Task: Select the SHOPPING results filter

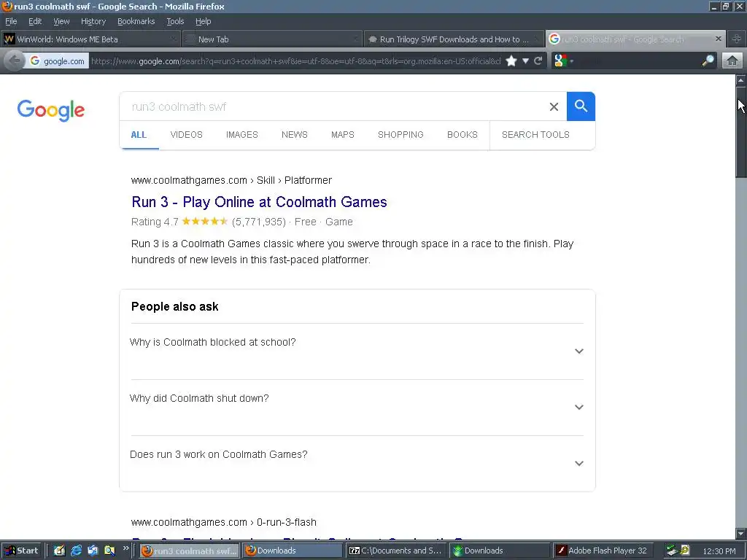Action: (x=400, y=135)
